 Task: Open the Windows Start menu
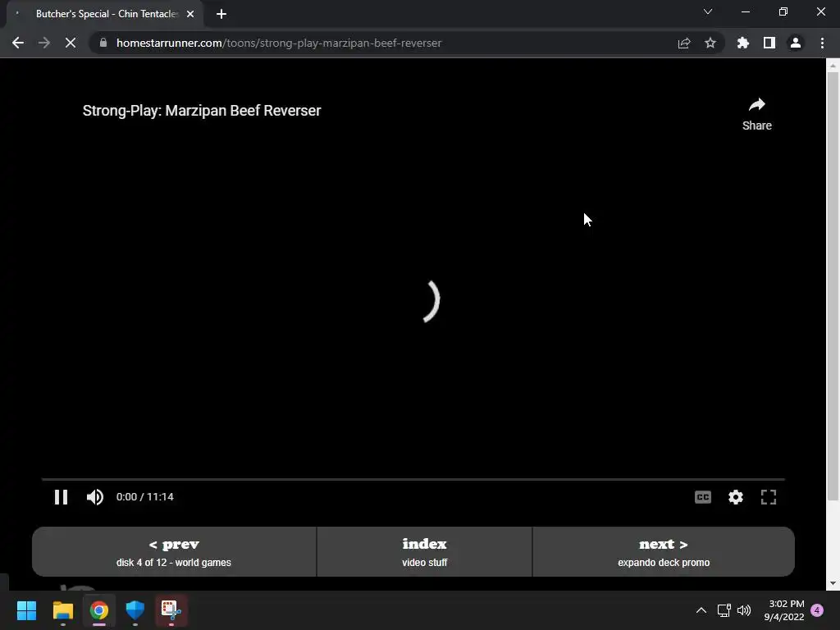(26, 610)
